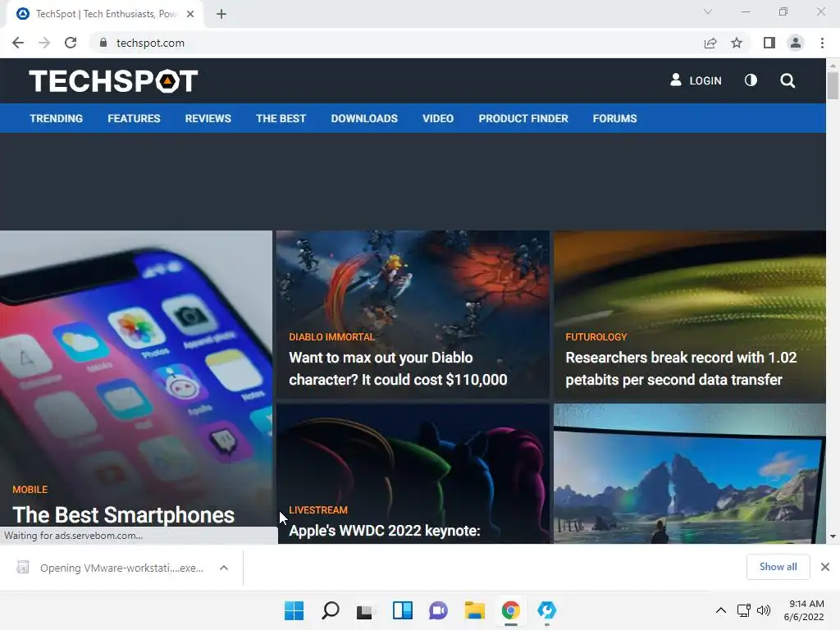Click the DIABLO IMMORTAL category label
The width and height of the screenshot is (840, 630).
point(331,337)
